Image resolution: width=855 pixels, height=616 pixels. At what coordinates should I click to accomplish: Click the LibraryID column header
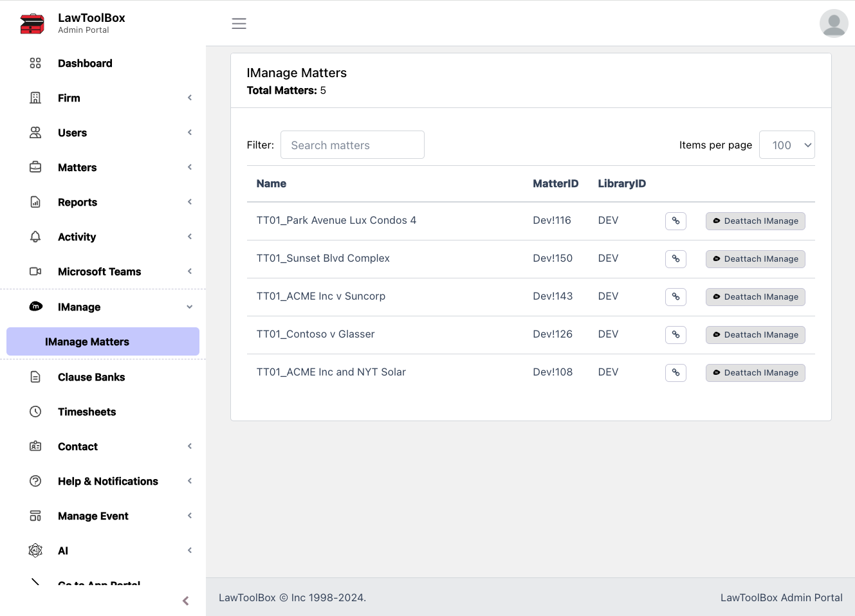coord(622,183)
